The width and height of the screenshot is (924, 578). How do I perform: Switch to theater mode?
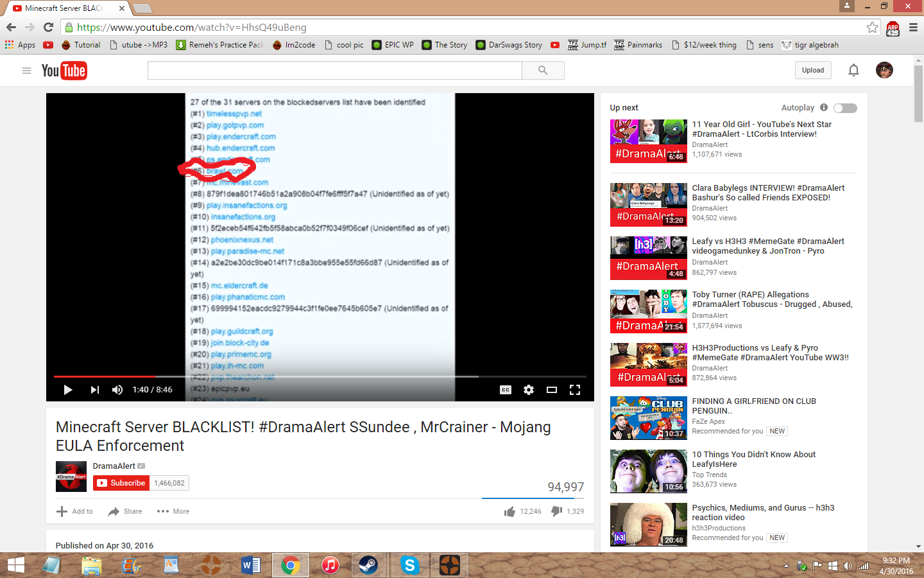[x=552, y=390]
